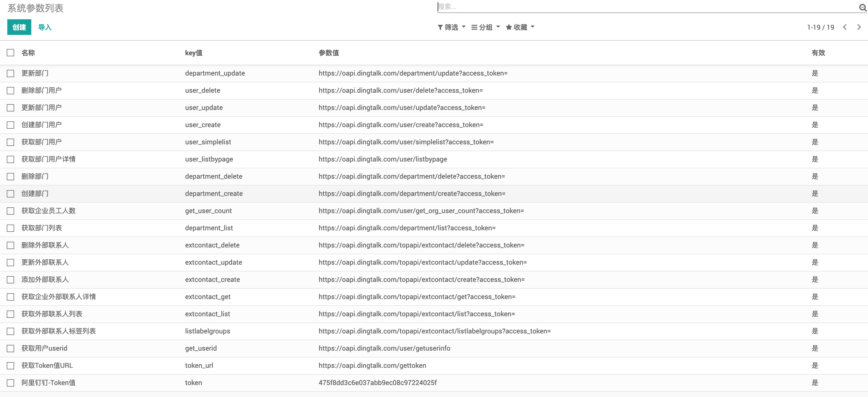
Task: Click the user/delete?access_token= URL value
Action: [x=401, y=90]
